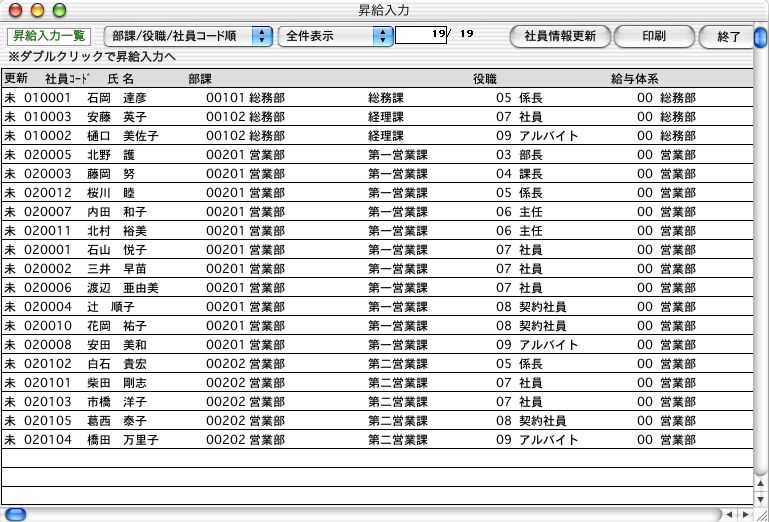
Task: Click the 給与体系 column header
Action: coord(633,78)
